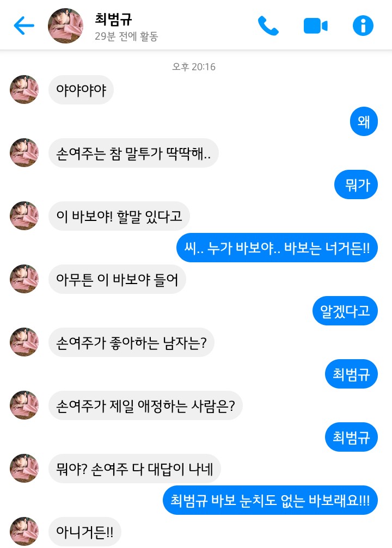Select the reply 최범규 바보 눈치도 없는 바보래요!!!
The width and height of the screenshot is (392, 548).
pos(271,500)
